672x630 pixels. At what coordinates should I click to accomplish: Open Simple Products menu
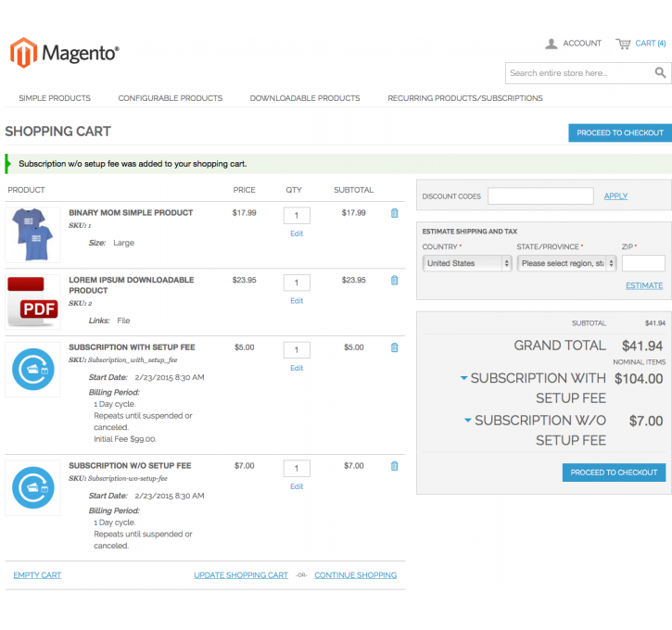(55, 98)
